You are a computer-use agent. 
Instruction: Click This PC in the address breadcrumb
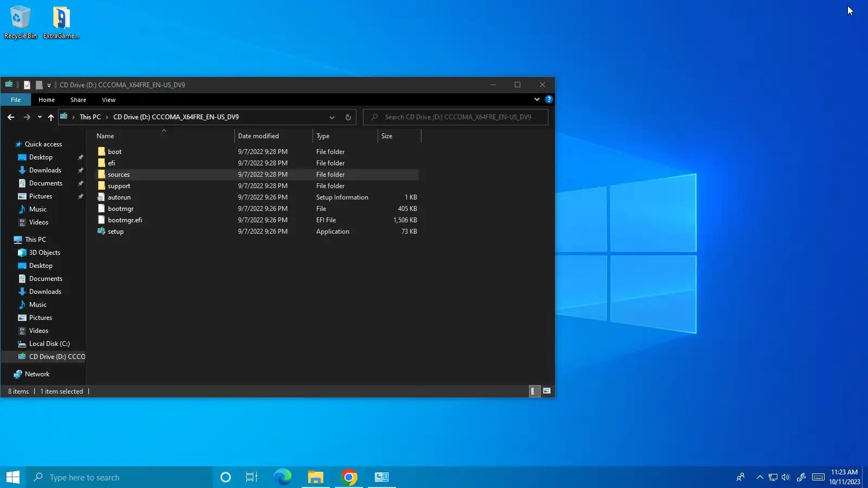click(90, 117)
